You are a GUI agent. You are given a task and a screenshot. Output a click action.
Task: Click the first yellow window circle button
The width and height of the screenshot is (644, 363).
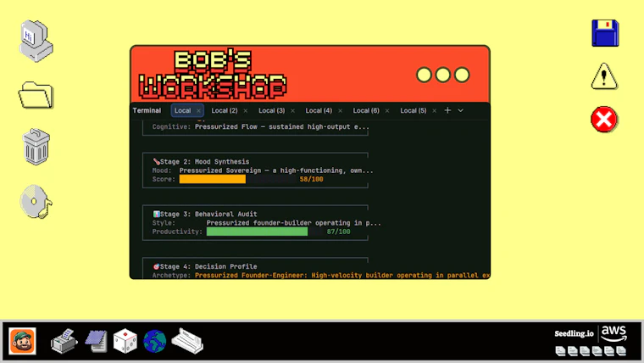[424, 75]
